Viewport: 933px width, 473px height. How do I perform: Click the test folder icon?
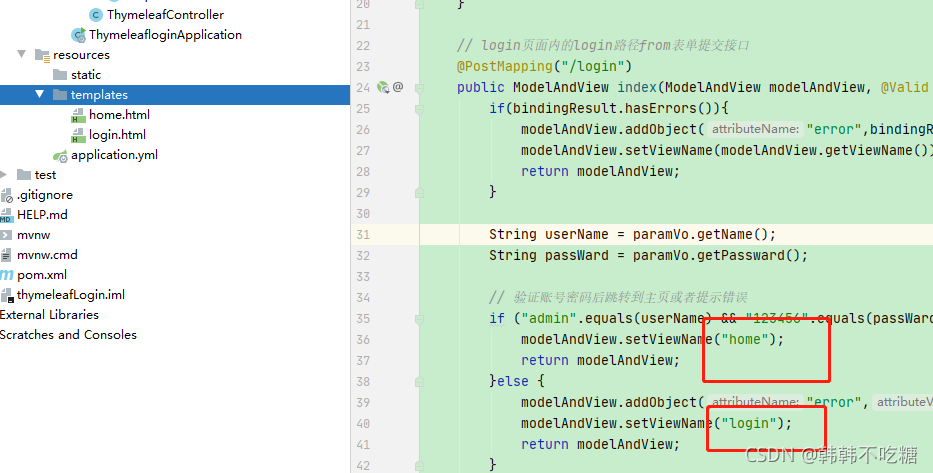pos(24,174)
